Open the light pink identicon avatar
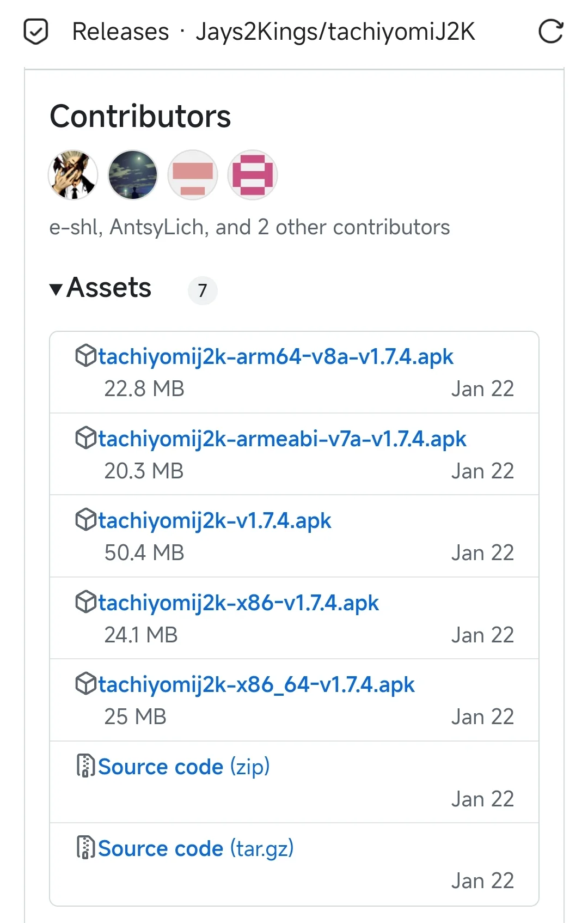Image resolution: width=588 pixels, height=923 pixels. click(x=193, y=175)
